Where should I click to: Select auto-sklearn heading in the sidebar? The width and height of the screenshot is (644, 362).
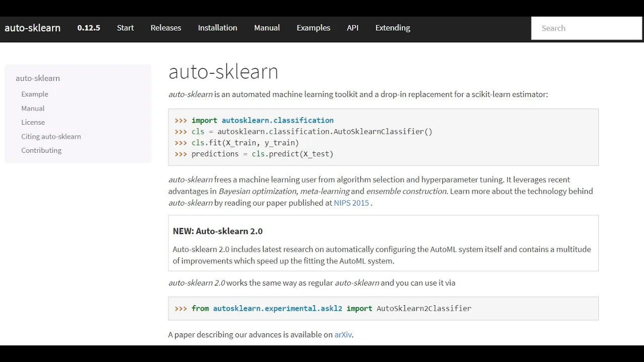[x=38, y=78]
